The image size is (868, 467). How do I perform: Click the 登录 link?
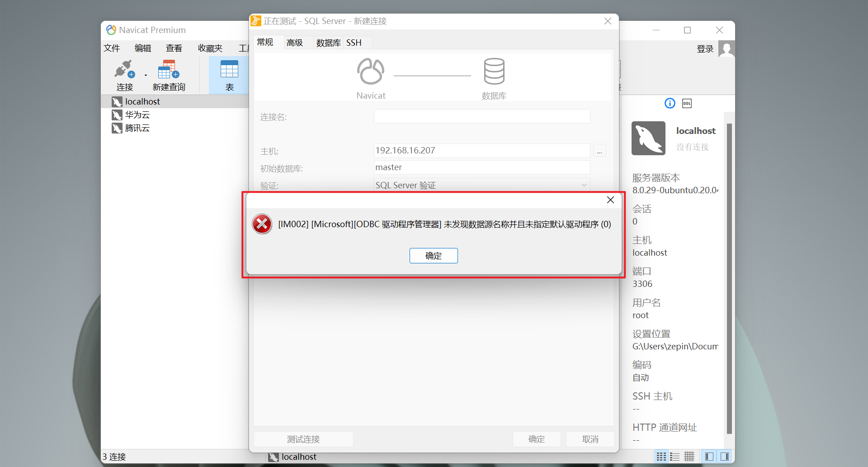click(705, 49)
